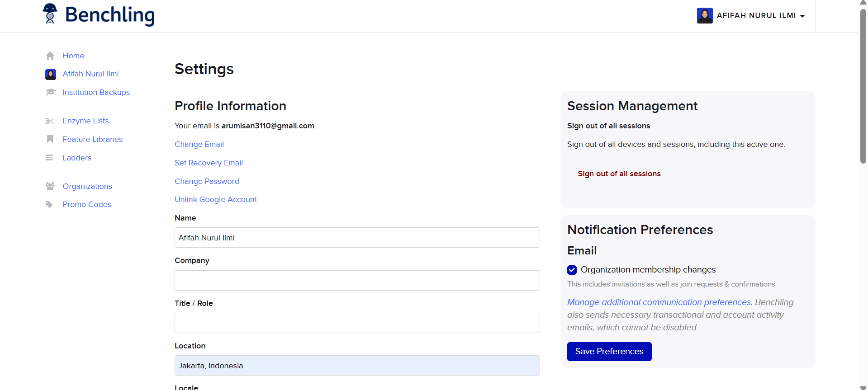Go to Organizations in the sidebar
Image resolution: width=868 pixels, height=390 pixels.
[x=87, y=186]
